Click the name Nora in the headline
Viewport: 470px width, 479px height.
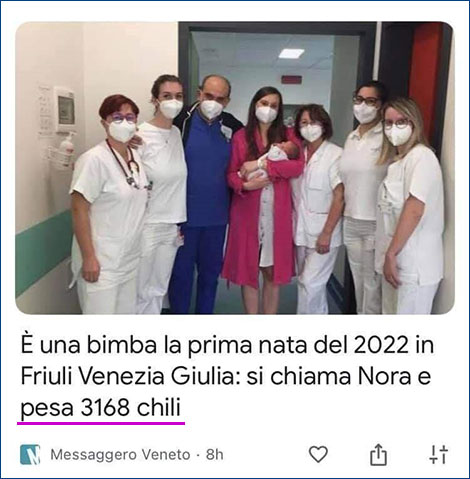(x=384, y=377)
